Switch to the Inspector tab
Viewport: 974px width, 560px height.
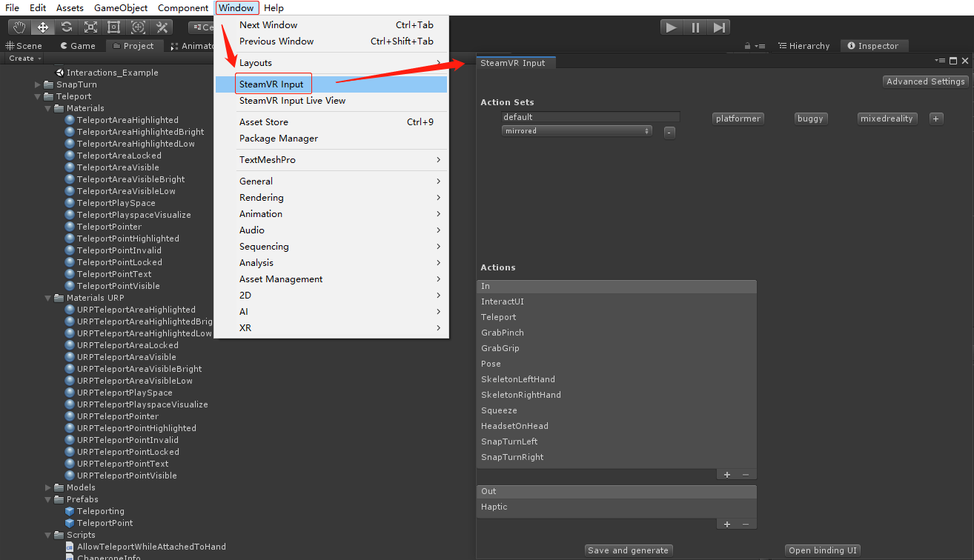click(x=872, y=46)
